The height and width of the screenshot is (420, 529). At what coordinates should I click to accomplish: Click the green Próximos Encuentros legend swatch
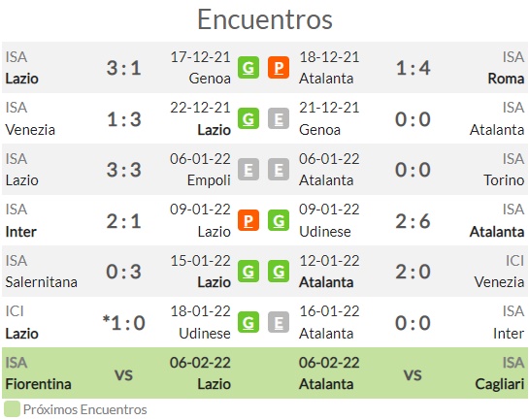coord(12,409)
